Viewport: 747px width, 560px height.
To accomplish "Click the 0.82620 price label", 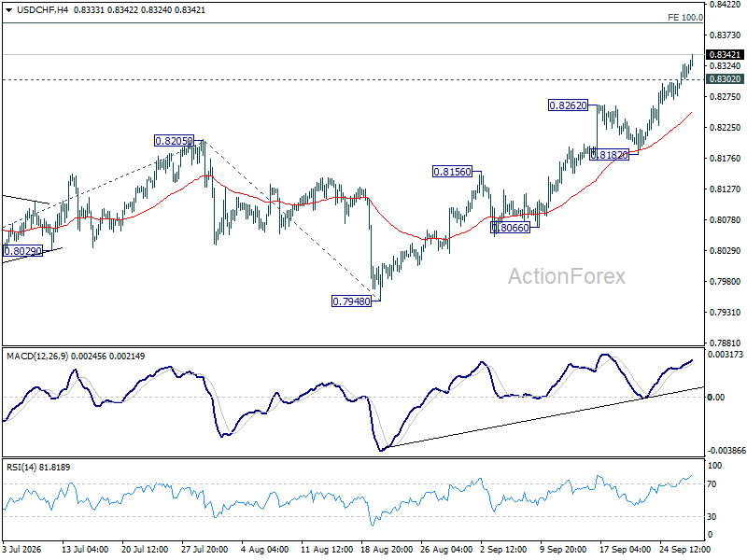I will tap(569, 105).
